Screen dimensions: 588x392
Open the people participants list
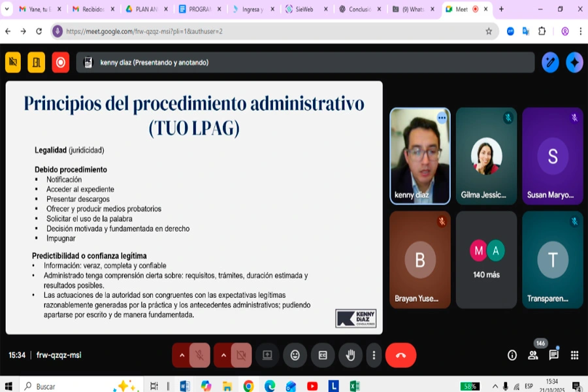[533, 355]
